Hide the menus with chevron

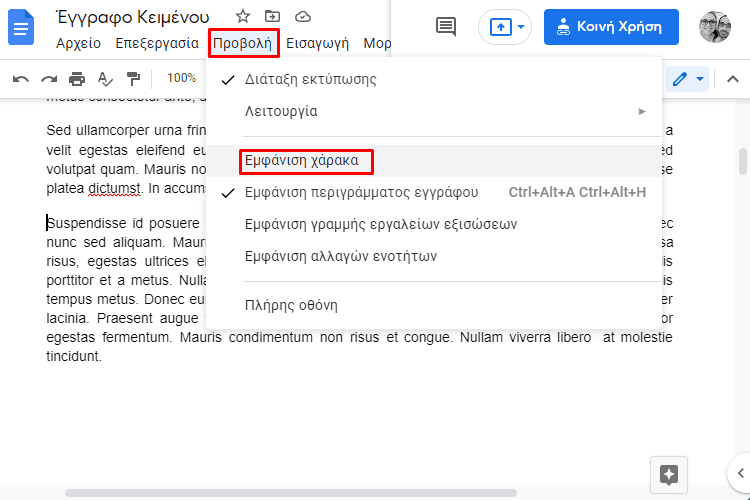tap(732, 79)
